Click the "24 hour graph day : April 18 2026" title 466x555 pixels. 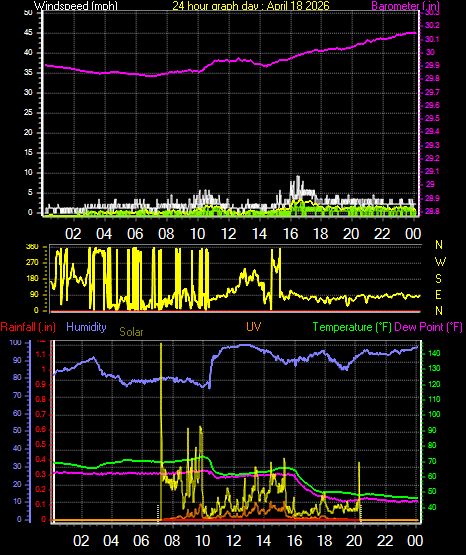point(251,6)
